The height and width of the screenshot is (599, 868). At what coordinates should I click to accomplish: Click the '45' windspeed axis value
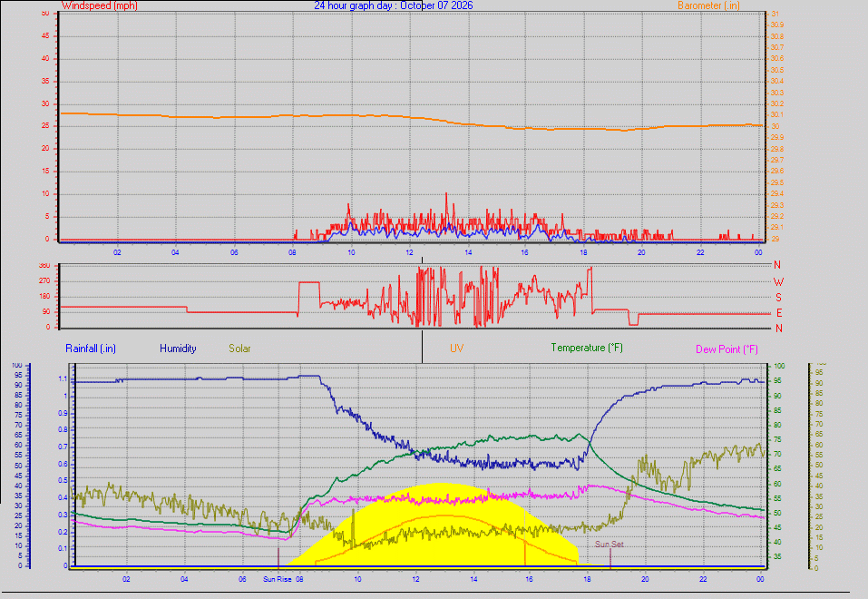click(x=44, y=35)
